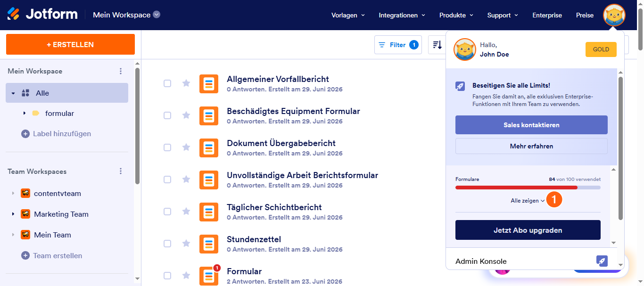Click the + ERSTELLEN button
644x286 pixels.
pyautogui.click(x=70, y=44)
